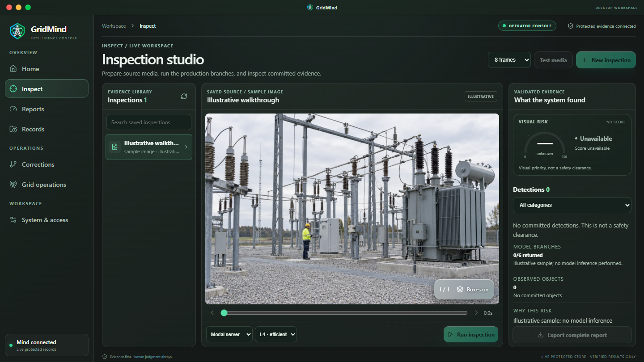This screenshot has width=644, height=362.
Task: Click the Grid operations antenna icon
Action: point(13,185)
